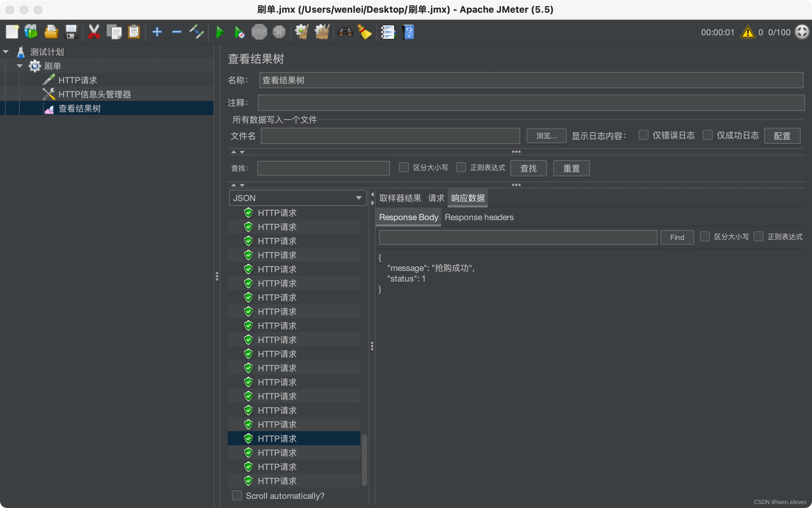Viewport: 812px width, 508px height.
Task: Click the Clear all results icon
Action: click(x=322, y=32)
